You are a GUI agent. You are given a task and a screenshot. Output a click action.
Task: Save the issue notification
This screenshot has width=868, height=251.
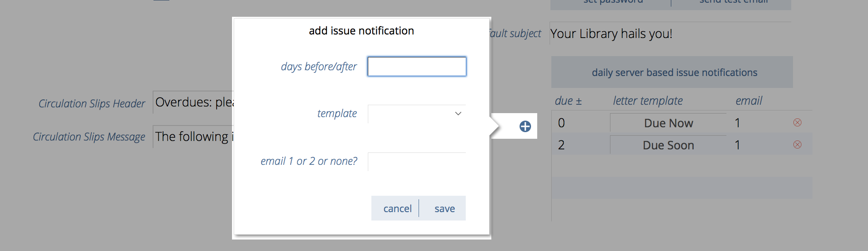444,209
